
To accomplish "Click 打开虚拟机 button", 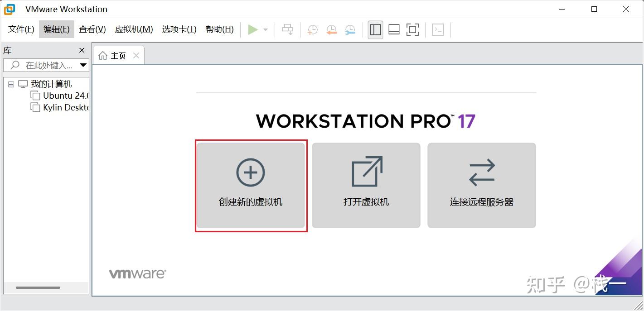I will coord(366,185).
